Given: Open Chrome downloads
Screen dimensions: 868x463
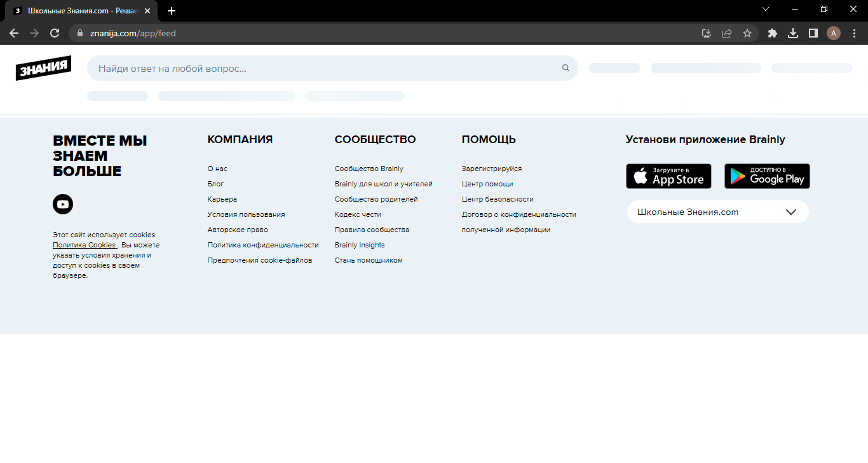Looking at the screenshot, I should (x=793, y=33).
